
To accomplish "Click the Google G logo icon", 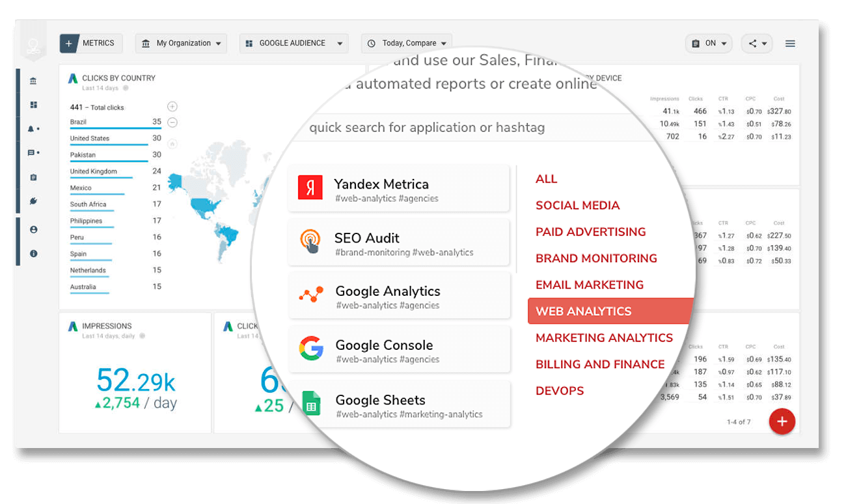I will (x=311, y=349).
